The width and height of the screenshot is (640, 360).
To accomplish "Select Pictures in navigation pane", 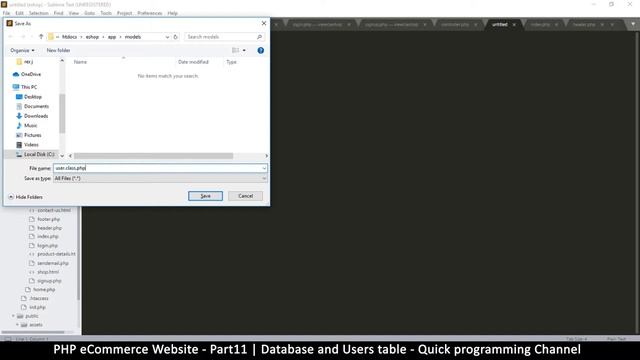I will click(x=29, y=135).
